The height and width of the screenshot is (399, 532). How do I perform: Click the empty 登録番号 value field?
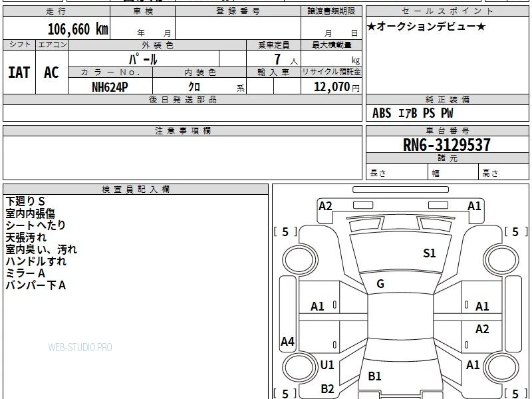pyautogui.click(x=238, y=28)
